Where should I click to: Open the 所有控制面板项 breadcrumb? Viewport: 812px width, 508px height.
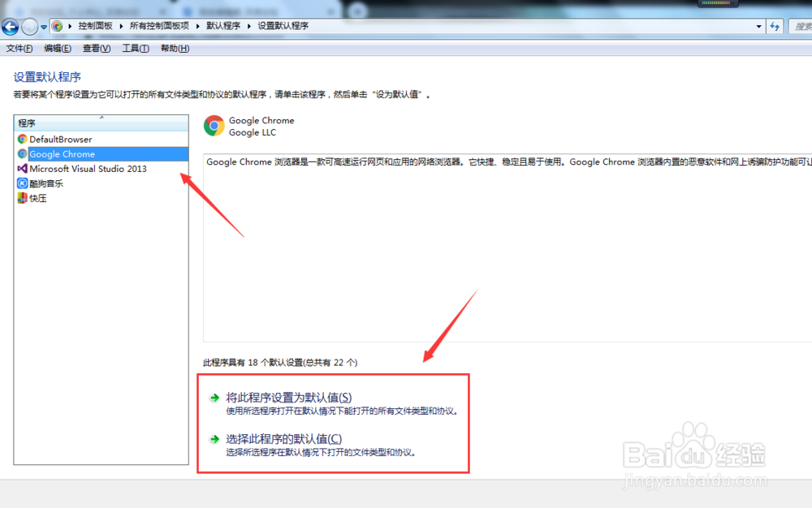click(159, 26)
